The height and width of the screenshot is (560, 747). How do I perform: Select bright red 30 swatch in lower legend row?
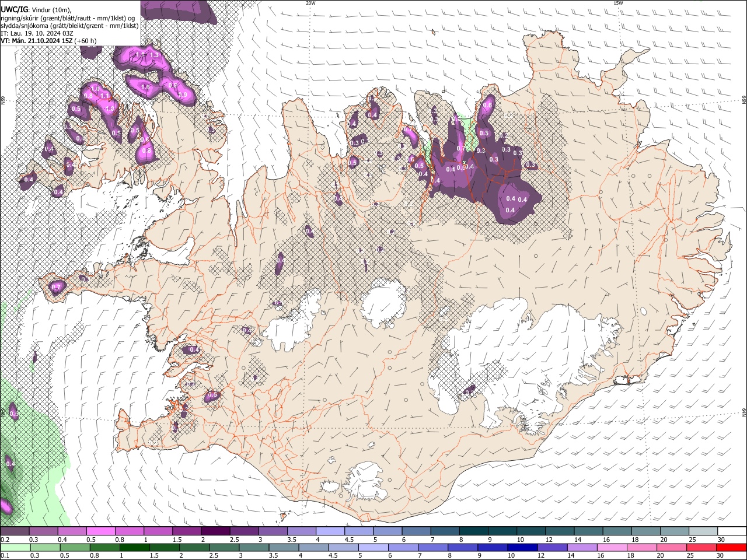coord(731,547)
